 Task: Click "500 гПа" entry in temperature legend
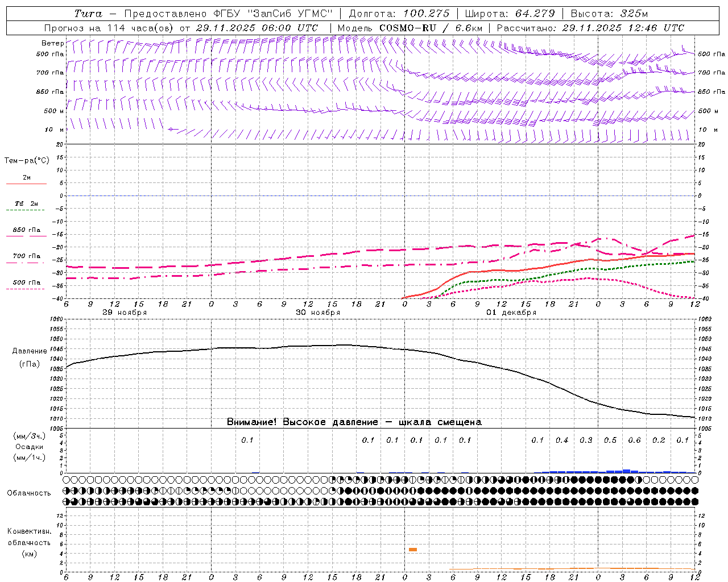coord(27,282)
